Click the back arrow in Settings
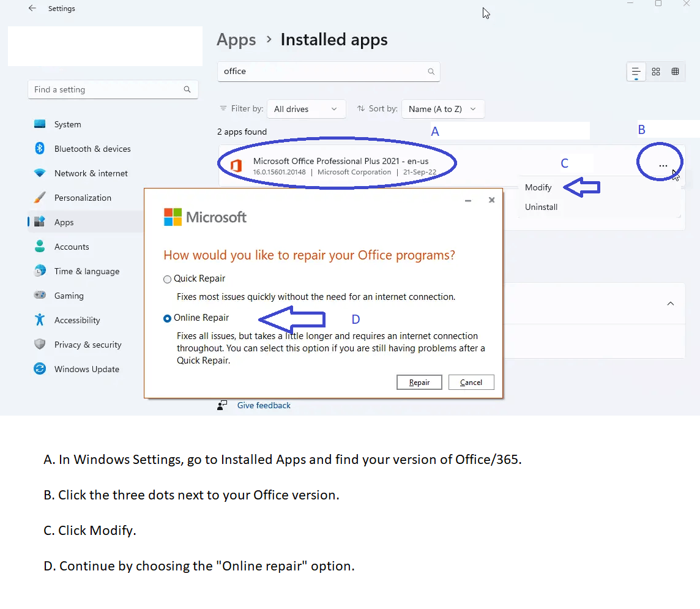Viewport: 700px width, 609px height. coord(32,9)
